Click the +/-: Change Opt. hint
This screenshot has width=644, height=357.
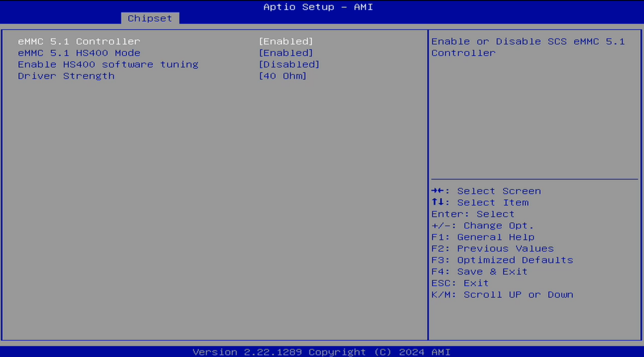[482, 226]
